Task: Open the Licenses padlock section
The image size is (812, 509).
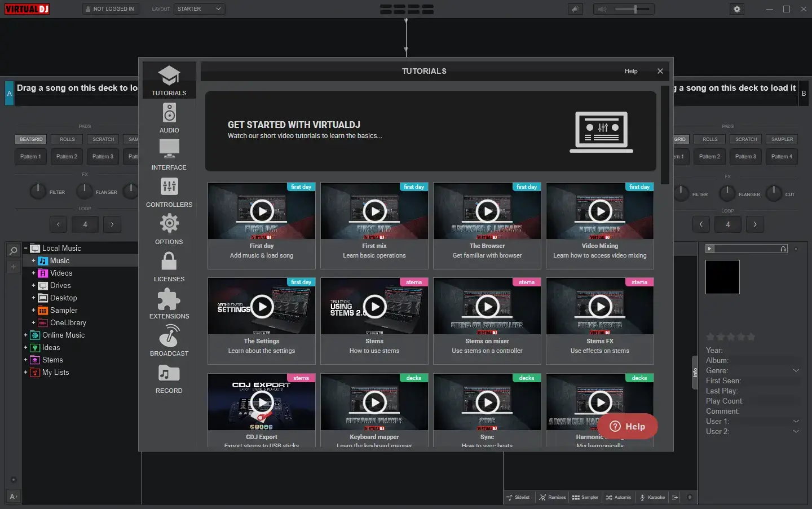Action: [169, 267]
